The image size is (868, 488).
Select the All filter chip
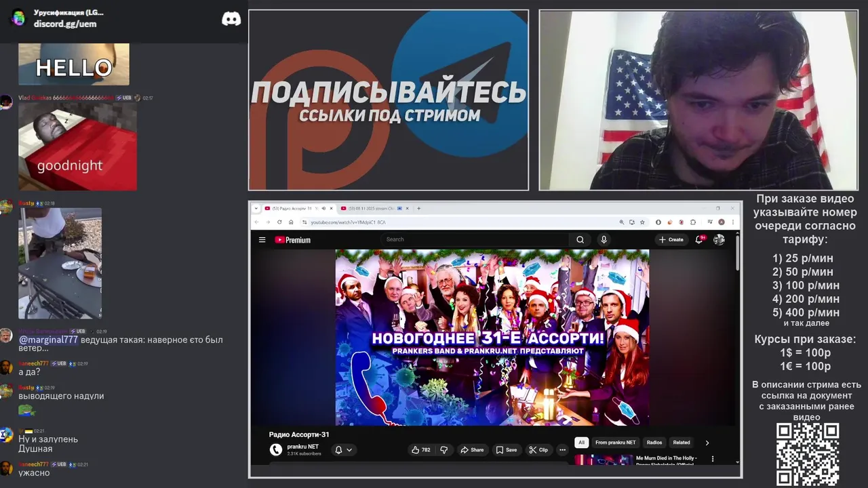click(581, 443)
